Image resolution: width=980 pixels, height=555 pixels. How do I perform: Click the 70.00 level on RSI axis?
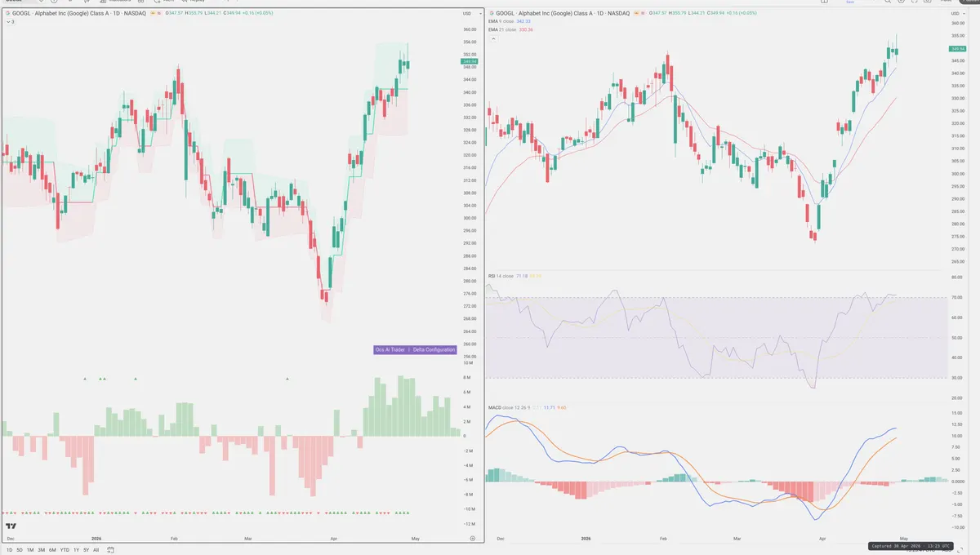point(958,297)
